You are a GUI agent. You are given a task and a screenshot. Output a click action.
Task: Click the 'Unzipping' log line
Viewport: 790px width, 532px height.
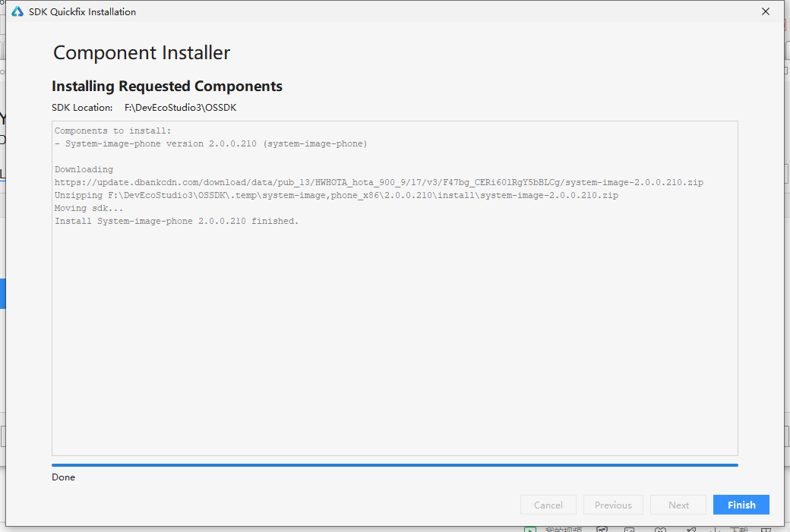pos(336,195)
